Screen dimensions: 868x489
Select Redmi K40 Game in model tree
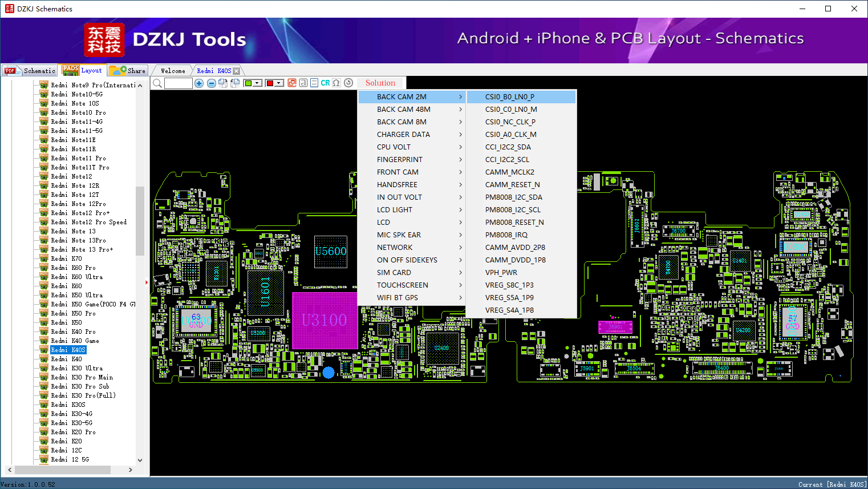click(x=75, y=341)
